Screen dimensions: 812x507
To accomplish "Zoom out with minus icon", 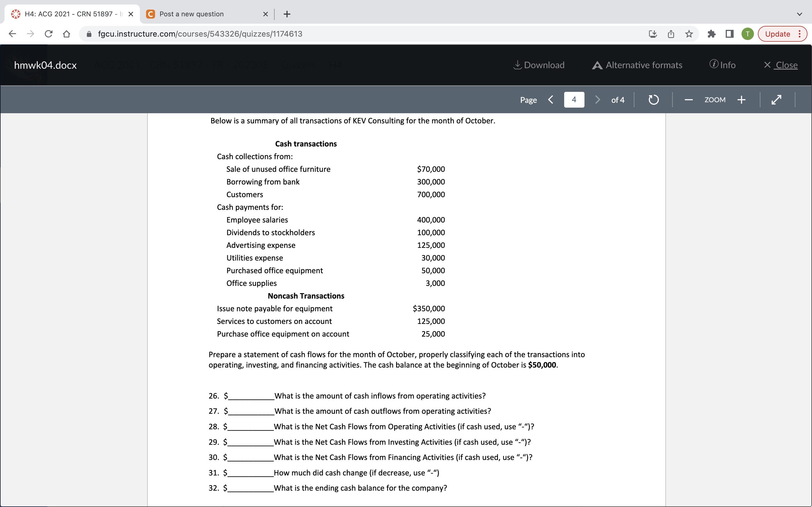I will (x=689, y=100).
